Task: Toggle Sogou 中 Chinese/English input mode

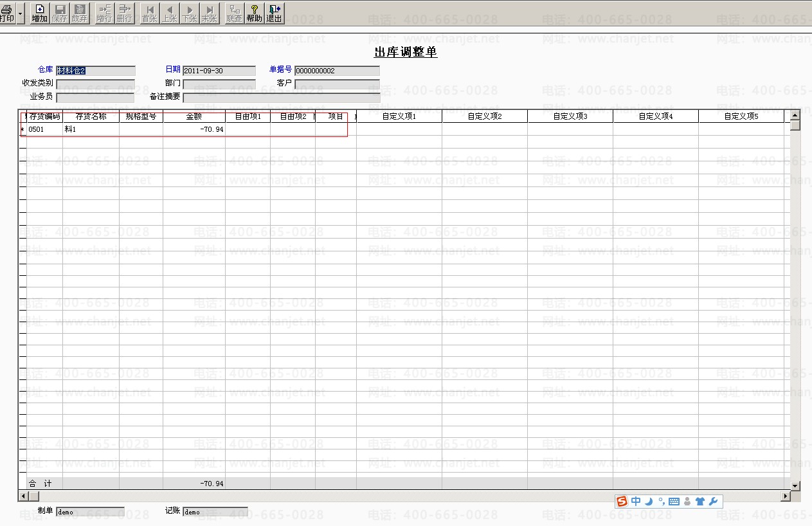Action: tap(636, 502)
